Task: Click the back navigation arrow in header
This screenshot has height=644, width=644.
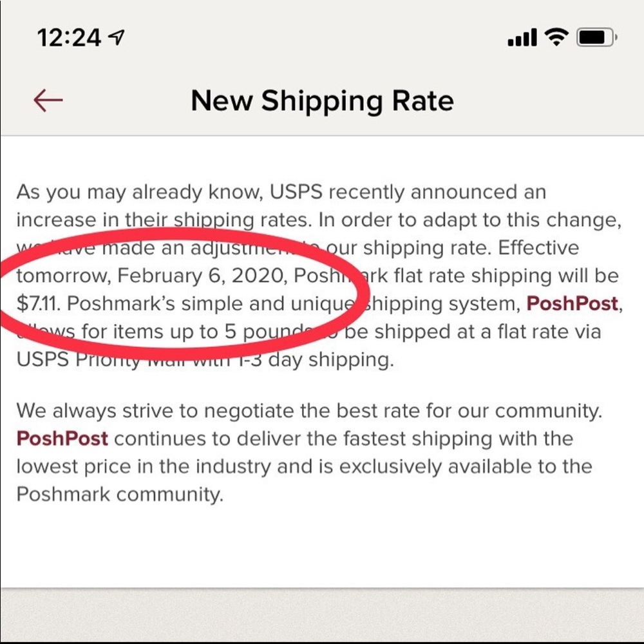Action: (48, 100)
